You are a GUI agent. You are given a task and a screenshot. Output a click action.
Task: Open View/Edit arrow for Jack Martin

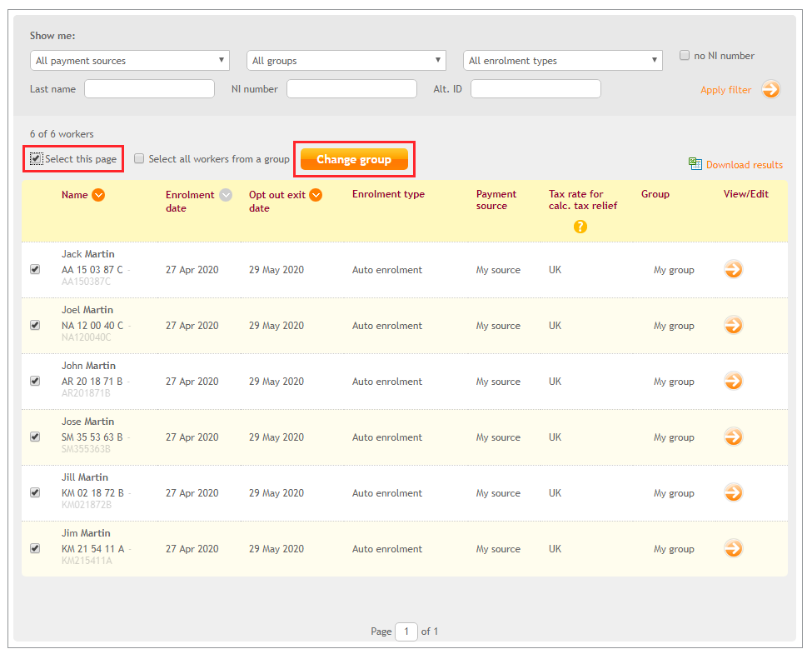point(733,269)
